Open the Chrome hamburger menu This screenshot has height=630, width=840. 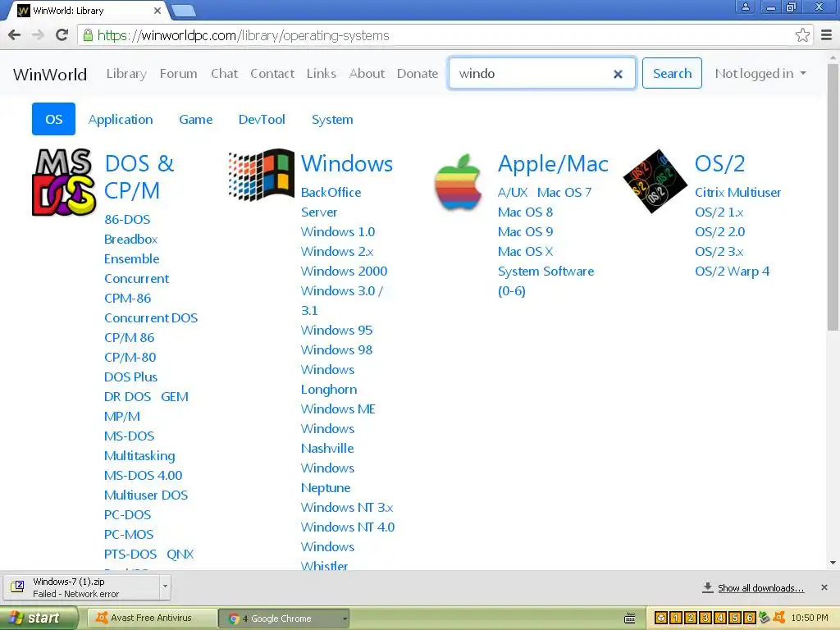[826, 35]
